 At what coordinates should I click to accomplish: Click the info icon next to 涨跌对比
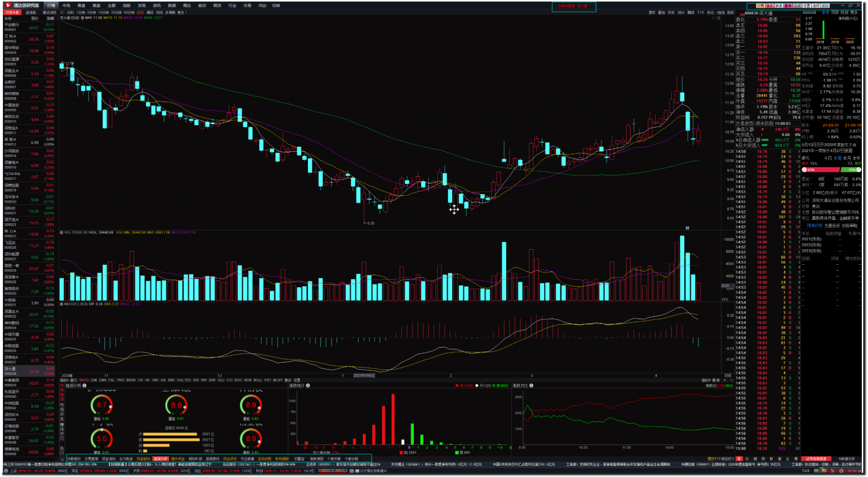(531, 386)
